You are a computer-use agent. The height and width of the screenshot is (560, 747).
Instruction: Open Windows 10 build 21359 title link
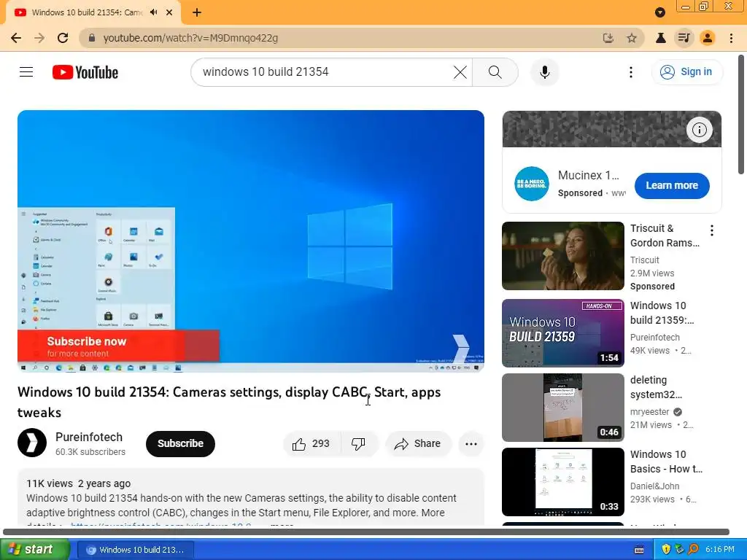[662, 313]
